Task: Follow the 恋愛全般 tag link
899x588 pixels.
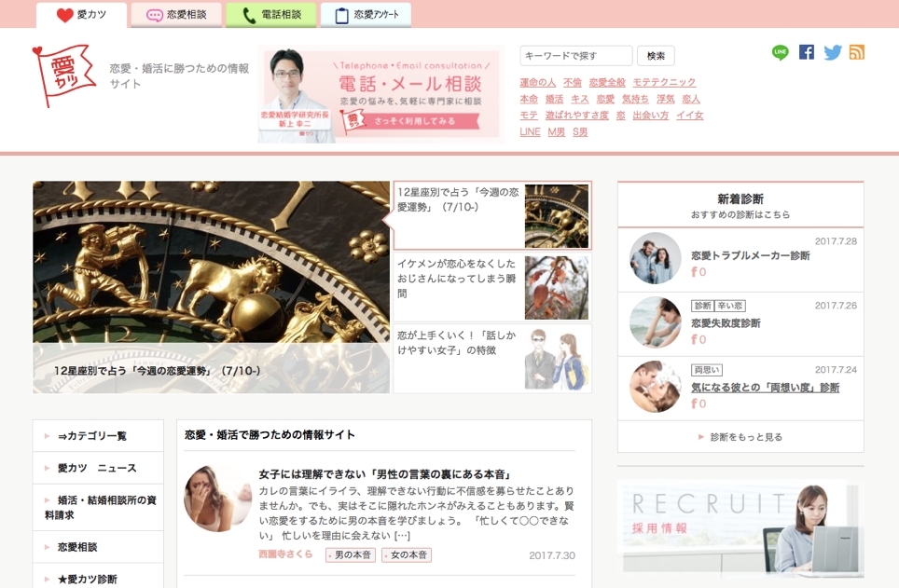Action: (607, 83)
